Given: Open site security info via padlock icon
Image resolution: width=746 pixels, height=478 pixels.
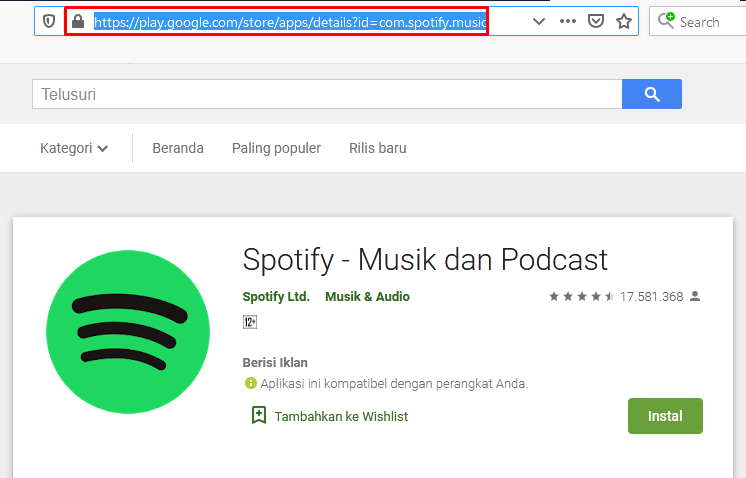Looking at the screenshot, I should pyautogui.click(x=78, y=21).
